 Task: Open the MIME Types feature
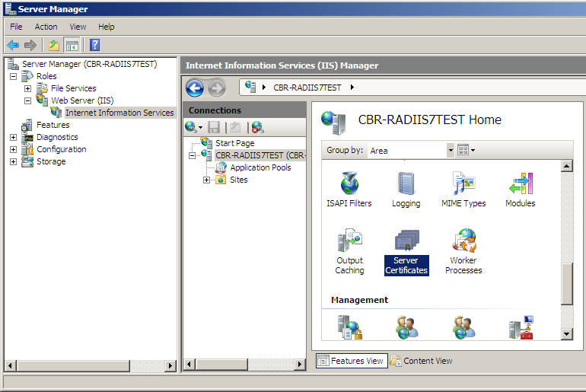coord(463,189)
